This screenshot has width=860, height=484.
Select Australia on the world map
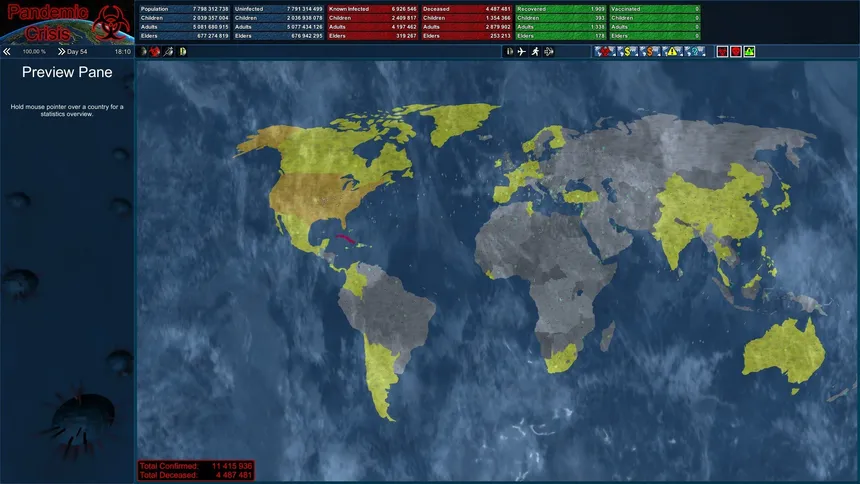tap(782, 351)
